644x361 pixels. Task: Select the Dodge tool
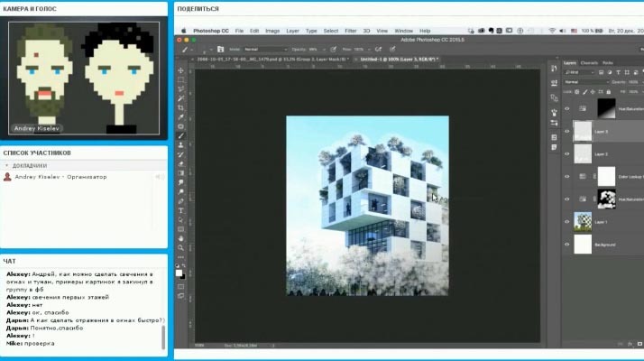180,192
